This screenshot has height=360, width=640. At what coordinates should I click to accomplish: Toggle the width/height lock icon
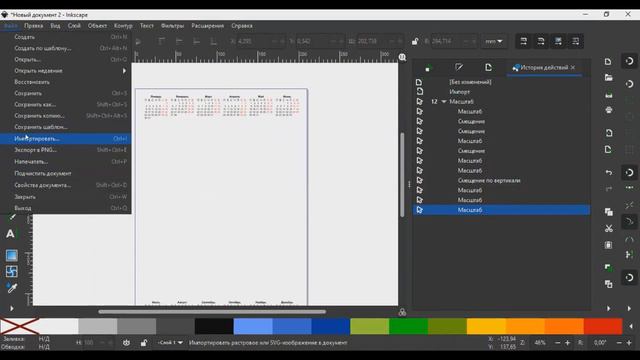pyautogui.click(x=415, y=41)
